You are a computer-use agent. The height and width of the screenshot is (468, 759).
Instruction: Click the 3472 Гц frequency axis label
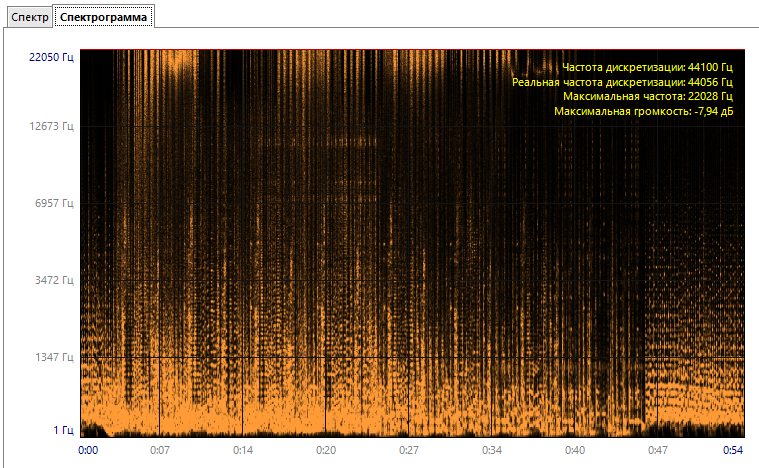click(54, 280)
